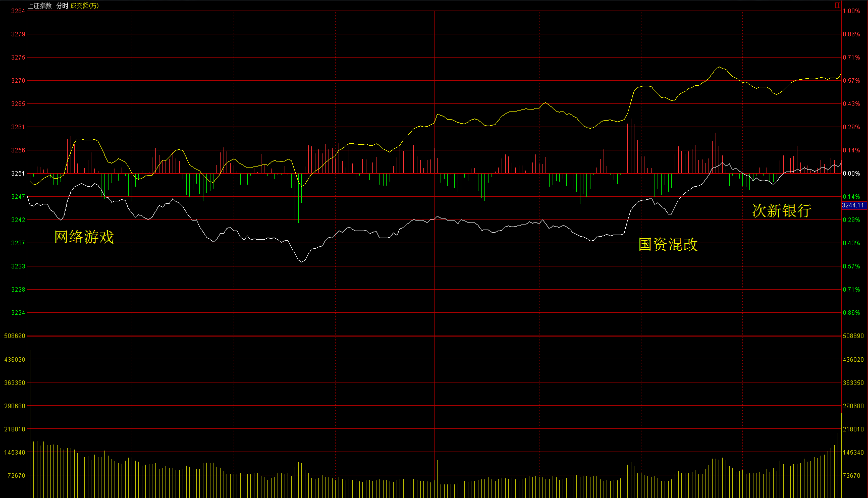Click the left 72670 volume axis label
The height and width of the screenshot is (498, 868).
tap(16, 476)
